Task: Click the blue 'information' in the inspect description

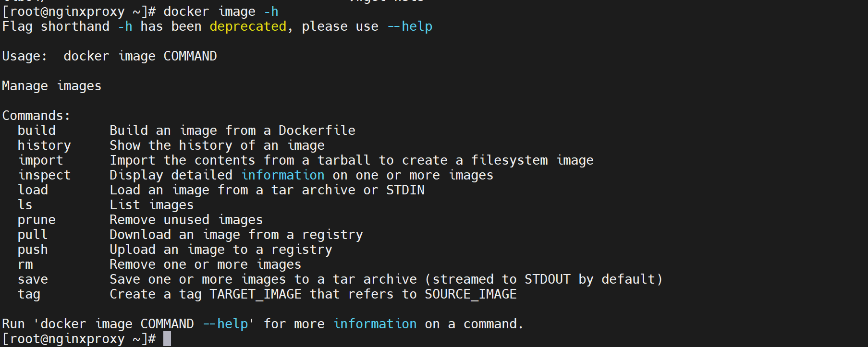Action: (x=283, y=175)
